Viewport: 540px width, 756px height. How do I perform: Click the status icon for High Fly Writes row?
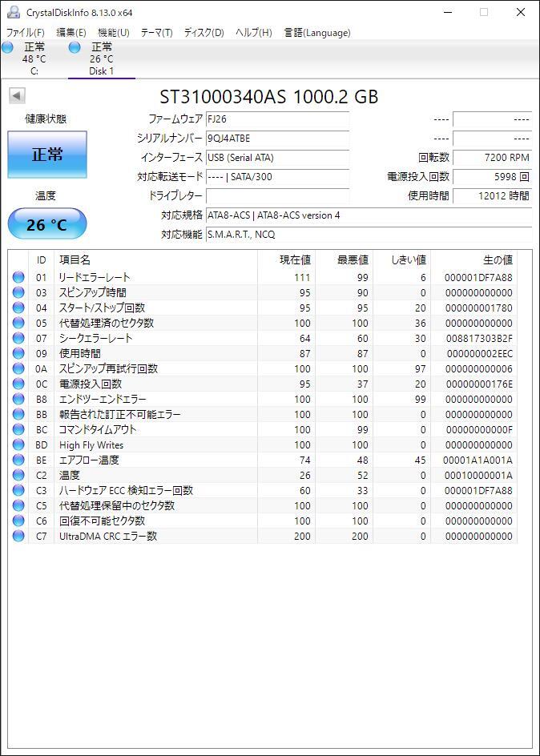click(18, 445)
